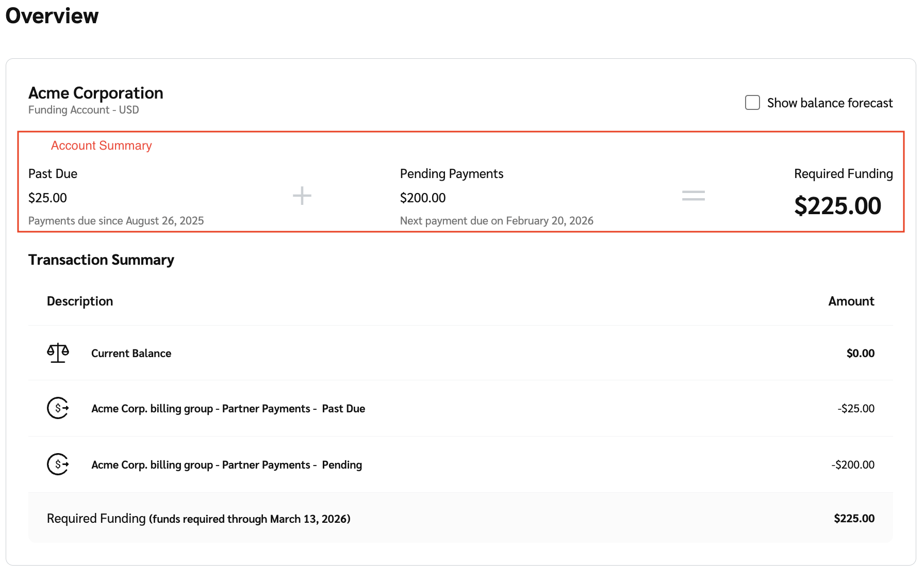Viewport: 924px width, 578px height.
Task: Click the $200.00 Pending Payments amount
Action: point(423,198)
